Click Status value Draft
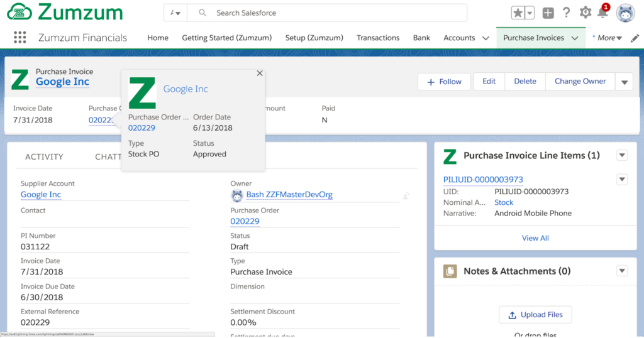Screen dimensions: 644x338 239,246
